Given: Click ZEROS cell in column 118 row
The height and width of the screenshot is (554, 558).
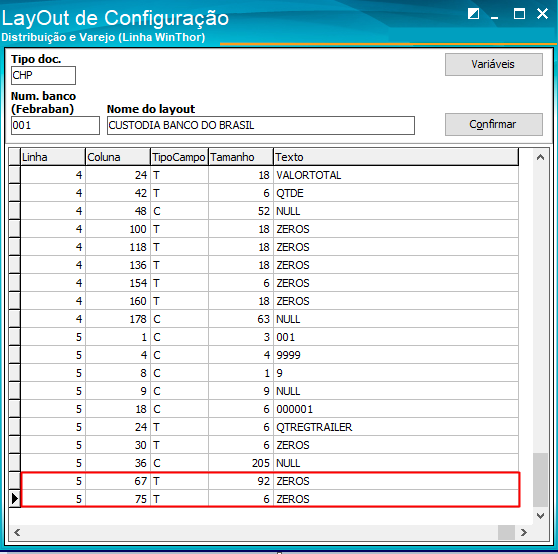Looking at the screenshot, I should [x=396, y=247].
